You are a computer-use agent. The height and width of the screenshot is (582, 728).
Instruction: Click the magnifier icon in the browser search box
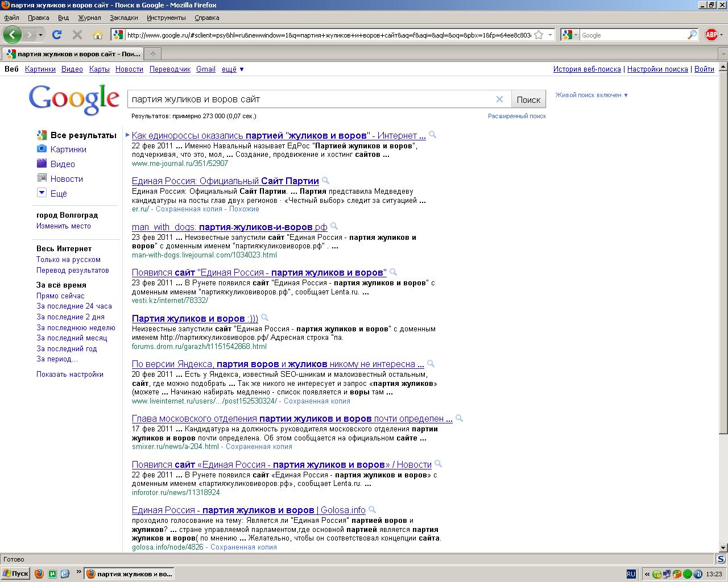point(692,35)
